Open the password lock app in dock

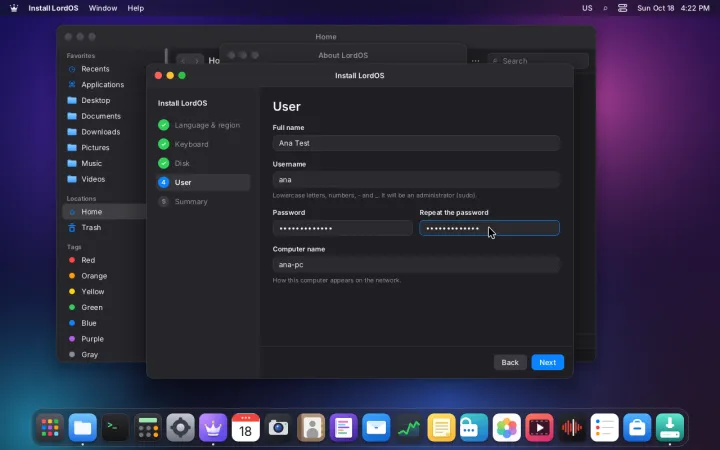[x=474, y=428]
